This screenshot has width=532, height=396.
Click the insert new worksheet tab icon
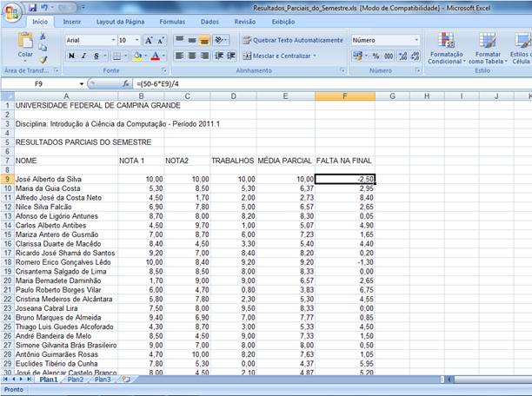coord(127,379)
